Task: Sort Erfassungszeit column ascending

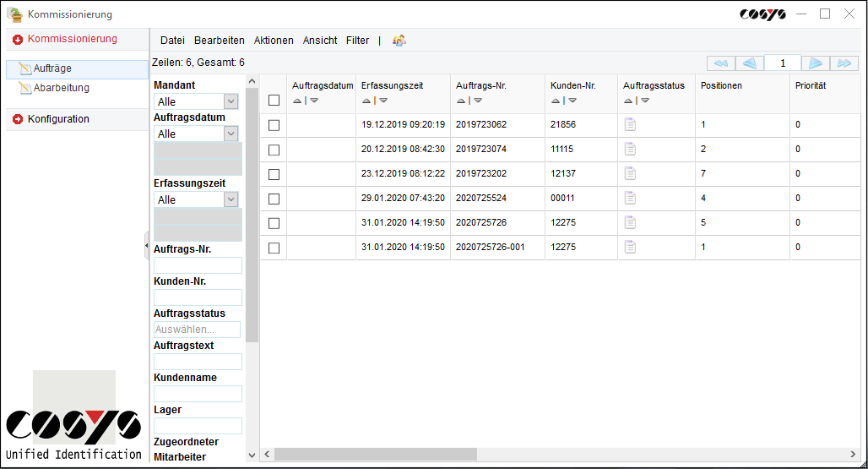Action: [366, 101]
